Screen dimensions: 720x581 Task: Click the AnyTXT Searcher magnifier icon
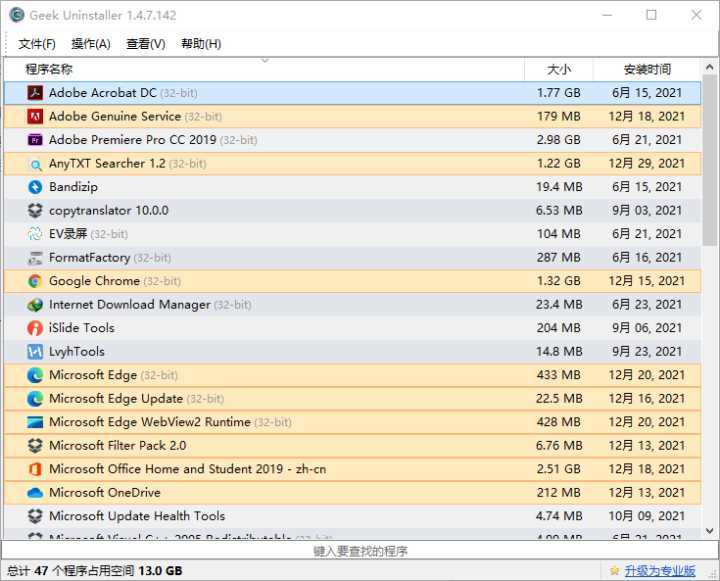(x=35, y=164)
